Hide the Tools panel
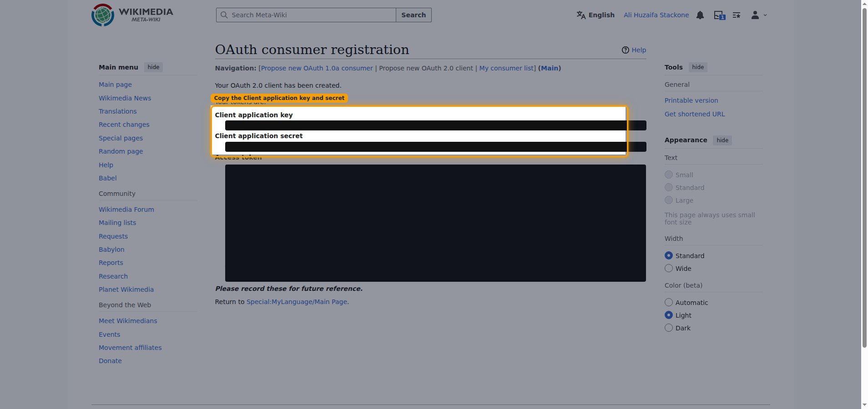The height and width of the screenshot is (409, 868). [698, 67]
